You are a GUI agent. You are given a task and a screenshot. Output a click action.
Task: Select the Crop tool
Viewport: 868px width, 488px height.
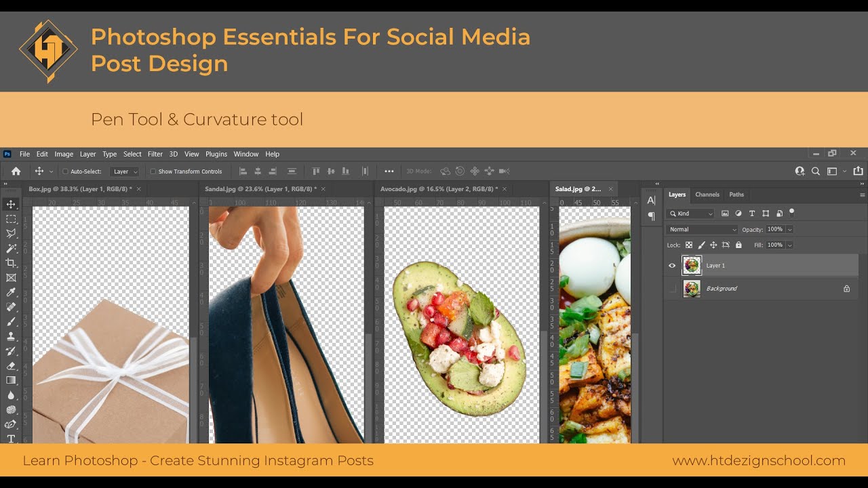click(11, 263)
